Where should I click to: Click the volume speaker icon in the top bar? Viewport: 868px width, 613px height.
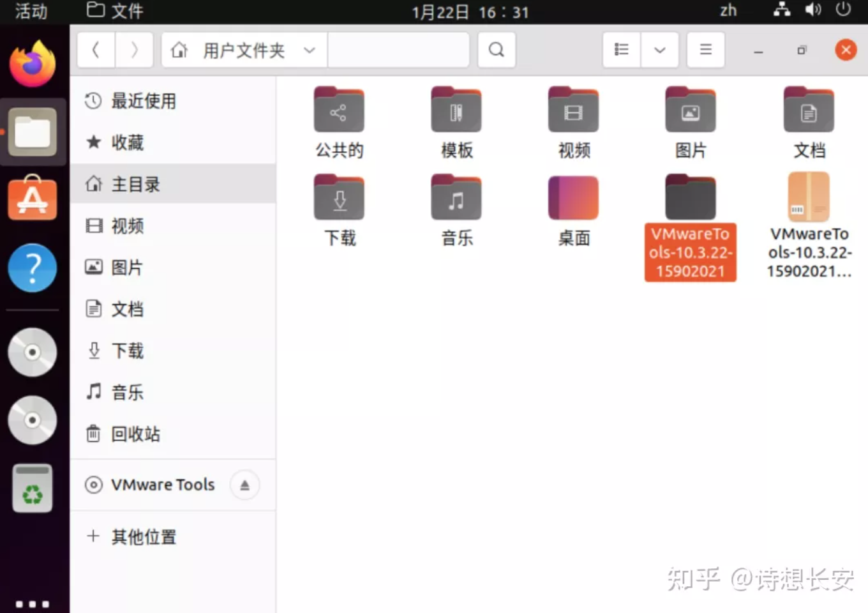tap(813, 10)
